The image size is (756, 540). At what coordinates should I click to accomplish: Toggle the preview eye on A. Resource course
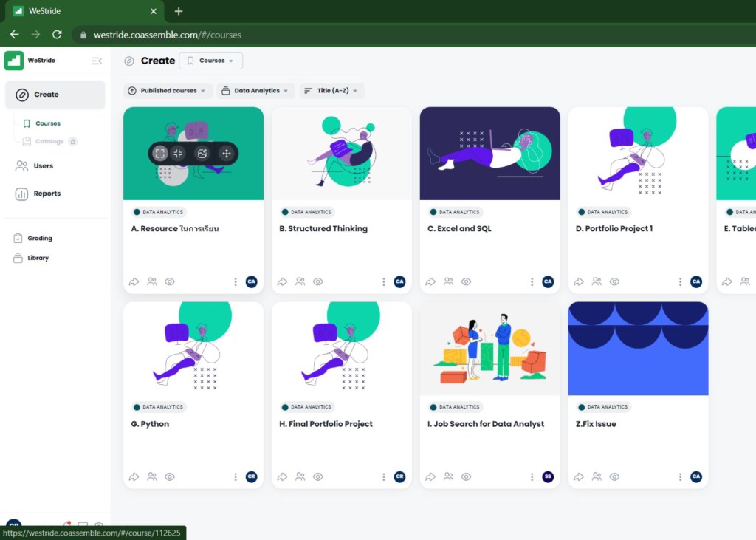pos(170,281)
